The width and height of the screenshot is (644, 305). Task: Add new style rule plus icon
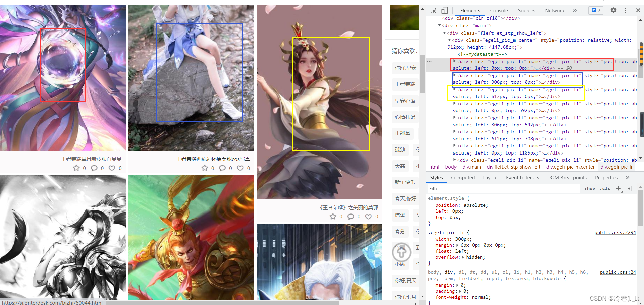(619, 189)
